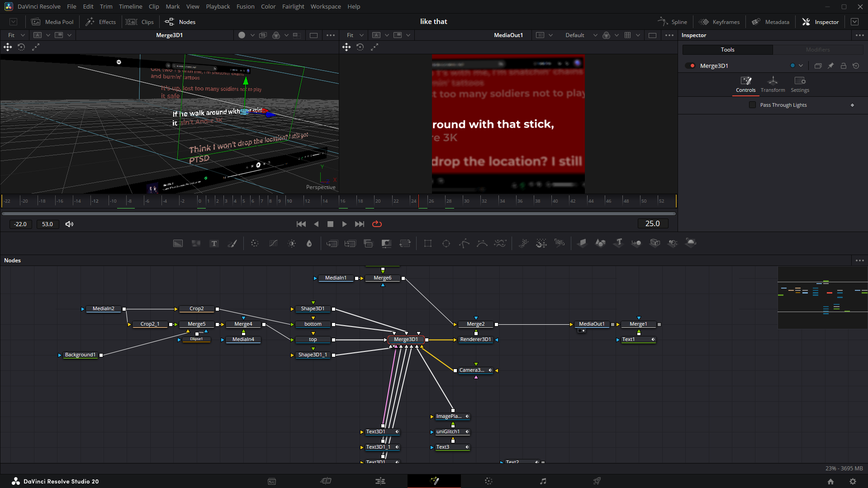The height and width of the screenshot is (488, 868).
Task: Add a Brightness Contrast node from the toolbar
Action: pyautogui.click(x=292, y=243)
